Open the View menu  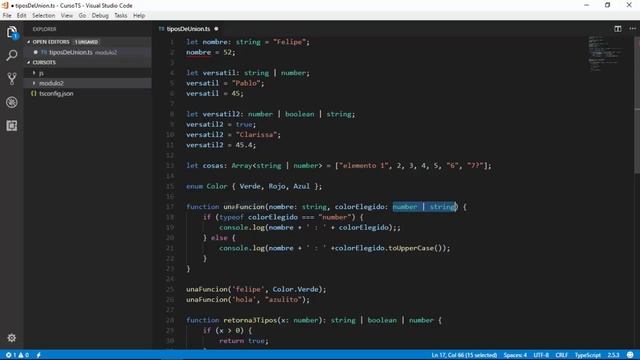(67, 16)
